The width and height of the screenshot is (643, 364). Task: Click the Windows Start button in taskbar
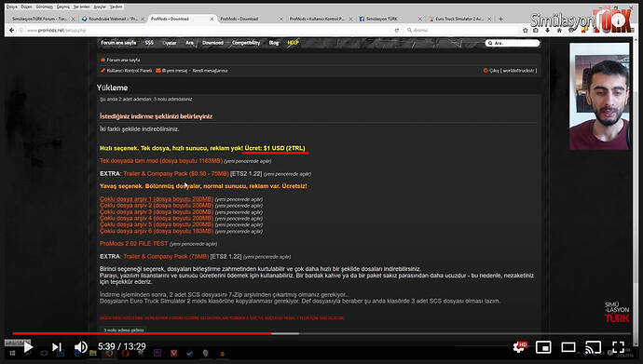click(12, 354)
